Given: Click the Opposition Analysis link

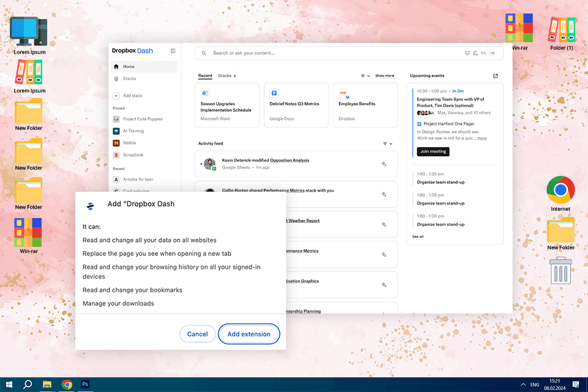Looking at the screenshot, I should click(x=290, y=160).
